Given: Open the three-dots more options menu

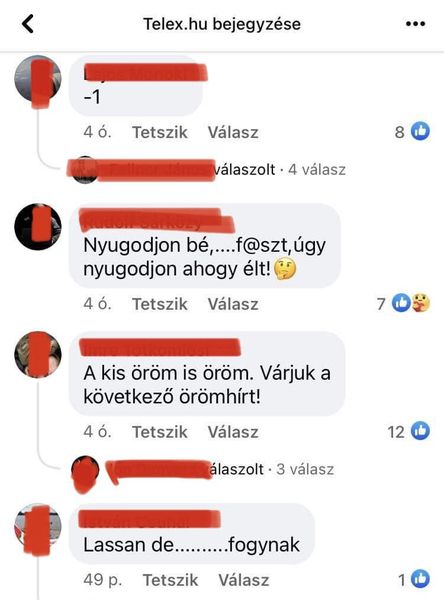Looking at the screenshot, I should click(x=415, y=24).
